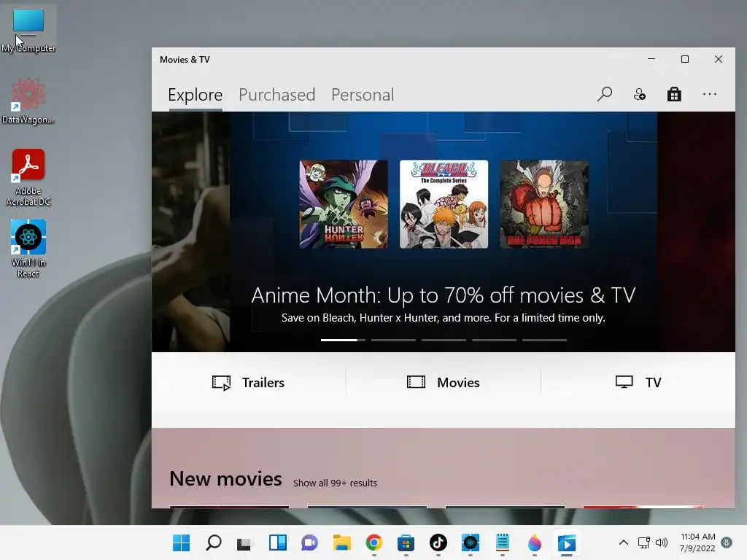747x560 pixels.
Task: Click the Movies & TV taskbar icon
Action: point(567,542)
